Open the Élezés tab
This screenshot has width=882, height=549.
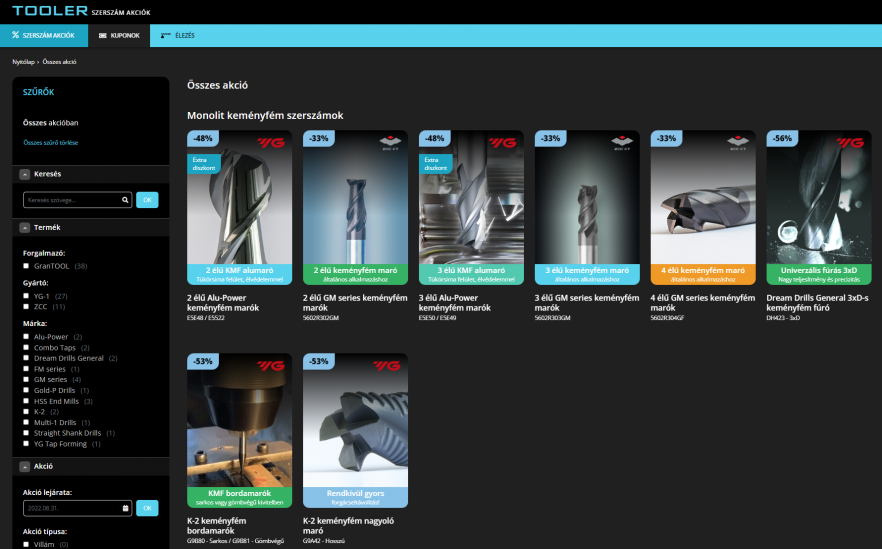tap(178, 35)
